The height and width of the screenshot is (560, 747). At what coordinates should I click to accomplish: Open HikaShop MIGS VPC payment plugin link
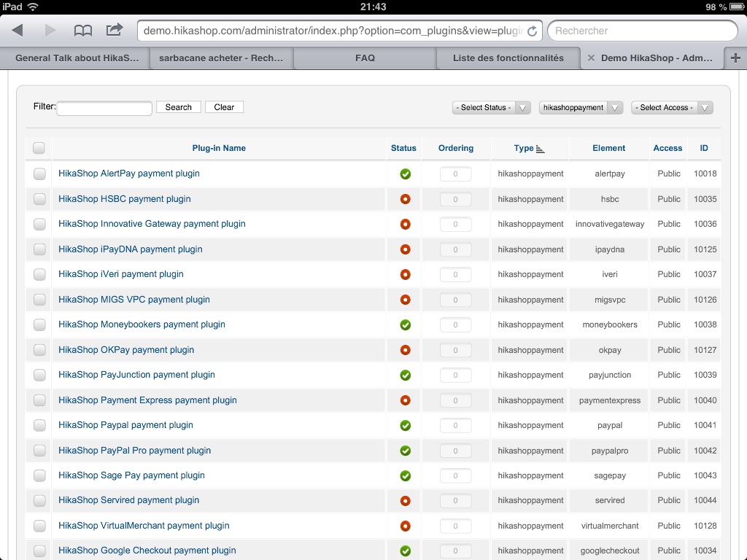point(134,300)
